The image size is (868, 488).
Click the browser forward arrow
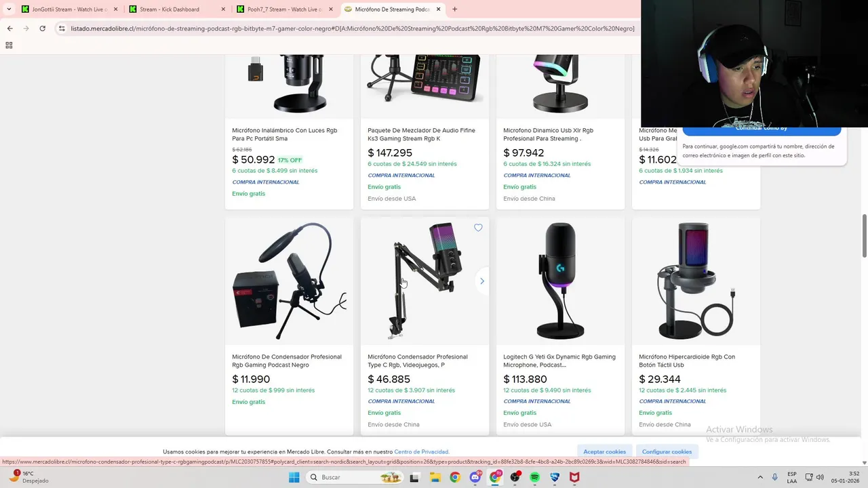(26, 28)
